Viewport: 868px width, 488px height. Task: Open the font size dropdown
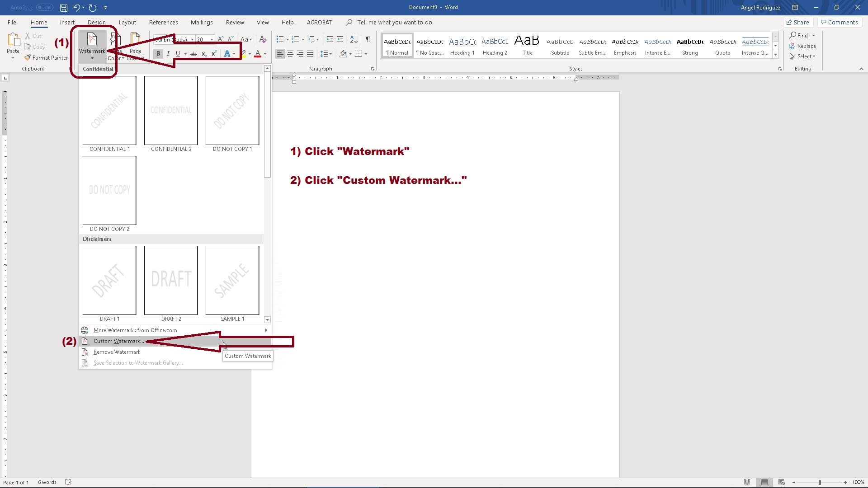coord(212,39)
